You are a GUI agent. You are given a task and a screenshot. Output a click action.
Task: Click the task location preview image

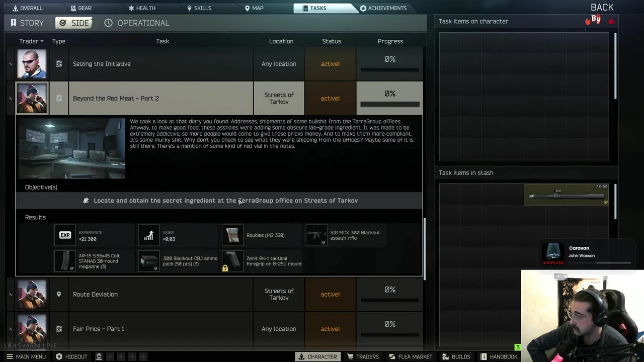[x=71, y=148]
